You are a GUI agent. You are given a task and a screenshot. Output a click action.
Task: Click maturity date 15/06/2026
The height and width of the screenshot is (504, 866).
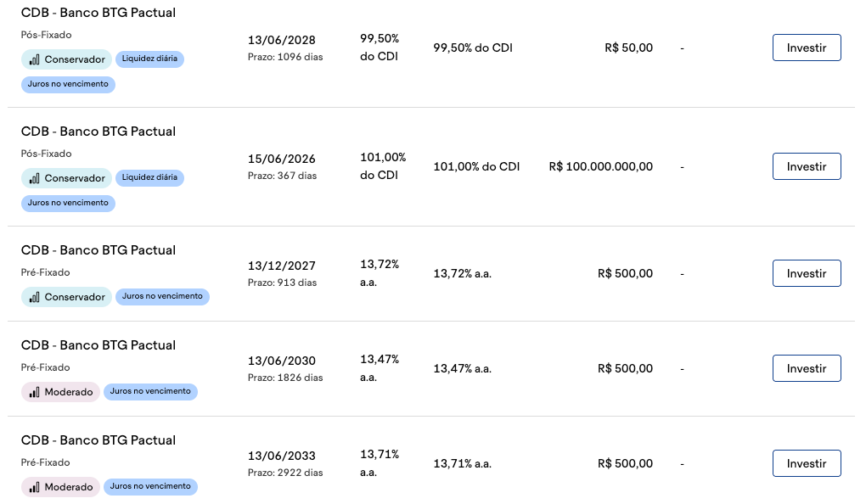pyautogui.click(x=282, y=159)
